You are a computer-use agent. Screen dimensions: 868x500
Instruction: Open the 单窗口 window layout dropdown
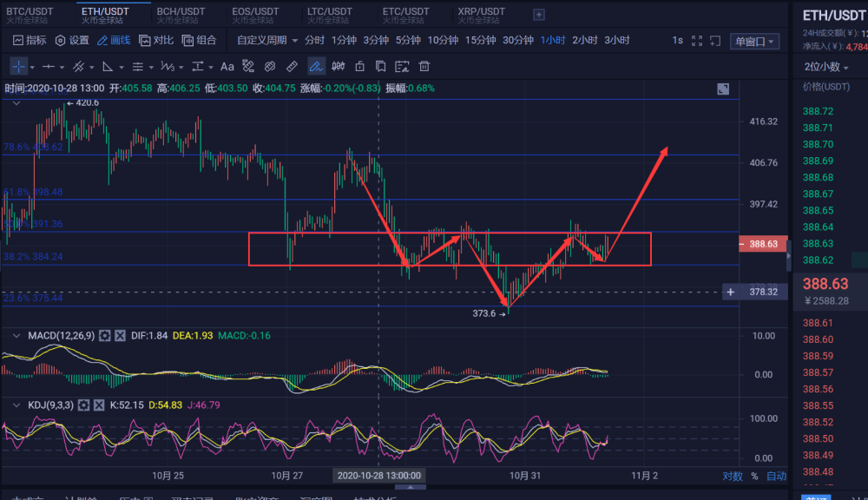pos(754,42)
